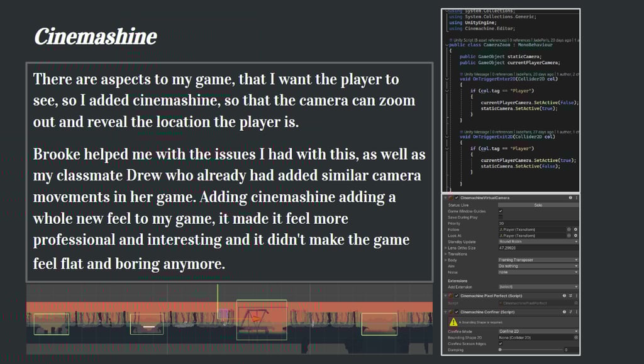This screenshot has width=644, height=364.
Task: Click Lens Ortho Size value 47.29926
Action: point(538,248)
